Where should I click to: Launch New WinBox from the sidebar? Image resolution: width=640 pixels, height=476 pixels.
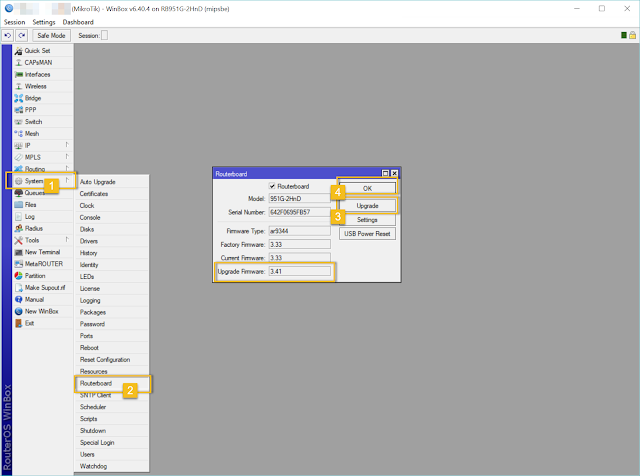point(43,311)
